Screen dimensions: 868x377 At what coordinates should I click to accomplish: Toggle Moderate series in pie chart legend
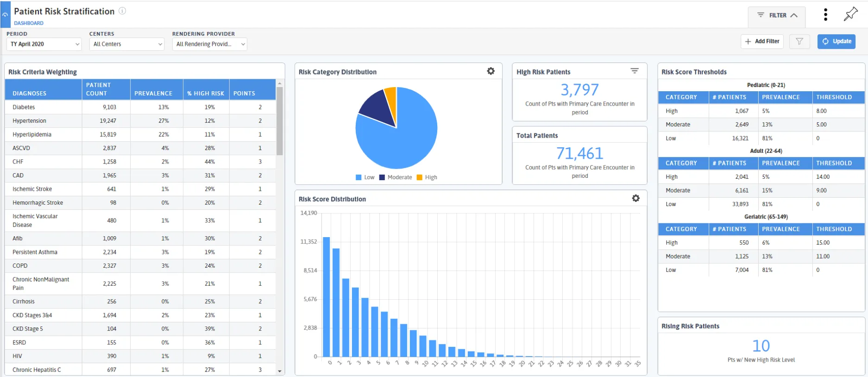[x=396, y=177]
